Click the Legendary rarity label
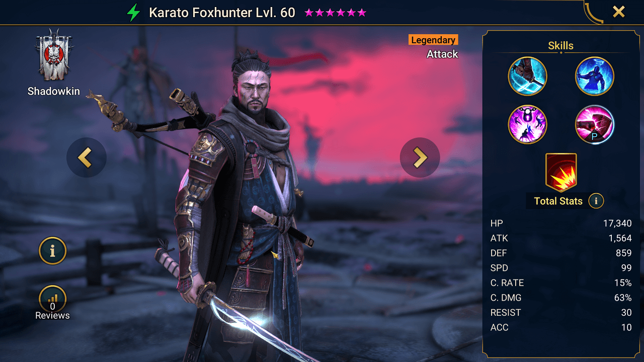This screenshot has height=362, width=644. (433, 40)
